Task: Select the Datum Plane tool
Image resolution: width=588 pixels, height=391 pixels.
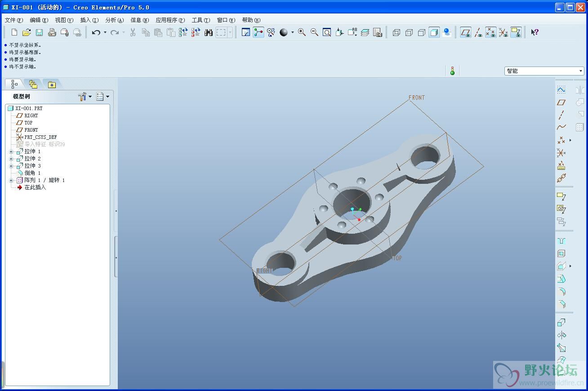Action: coord(561,102)
